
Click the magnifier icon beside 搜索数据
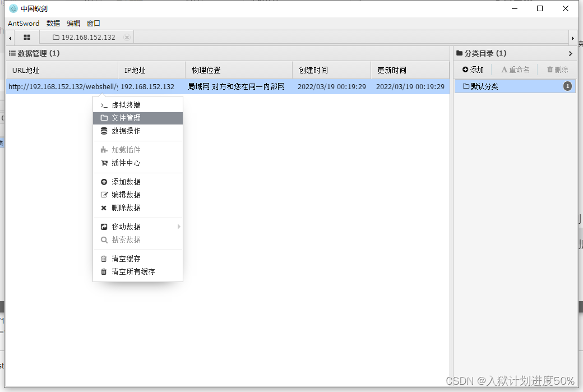[x=104, y=240]
